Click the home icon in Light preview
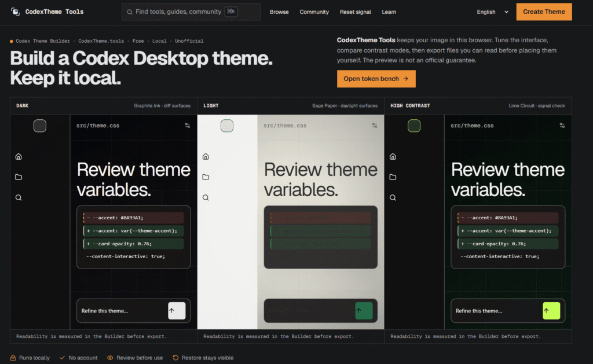 click(x=206, y=156)
